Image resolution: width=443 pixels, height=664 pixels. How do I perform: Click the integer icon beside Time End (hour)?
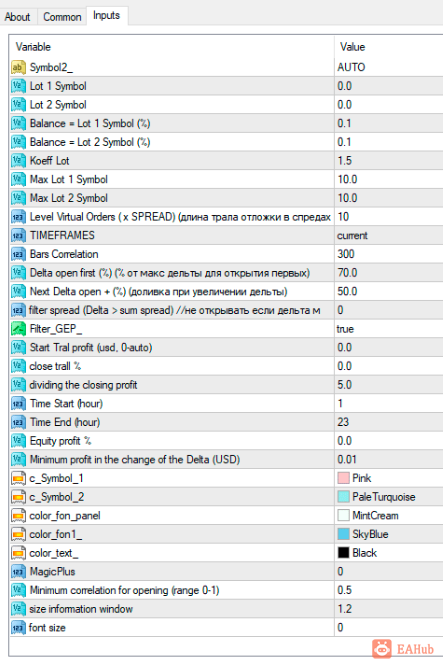point(18,422)
